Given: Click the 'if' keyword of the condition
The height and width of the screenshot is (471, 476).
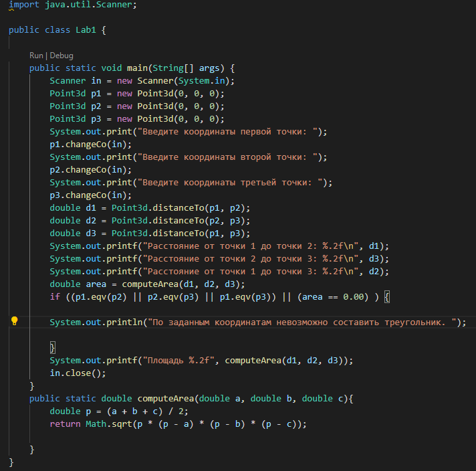Looking at the screenshot, I should point(55,297).
